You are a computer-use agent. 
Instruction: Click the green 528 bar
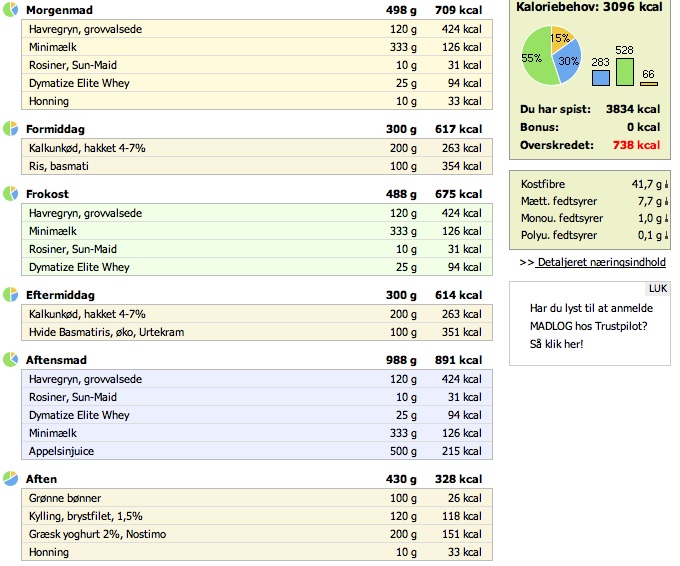(x=624, y=72)
